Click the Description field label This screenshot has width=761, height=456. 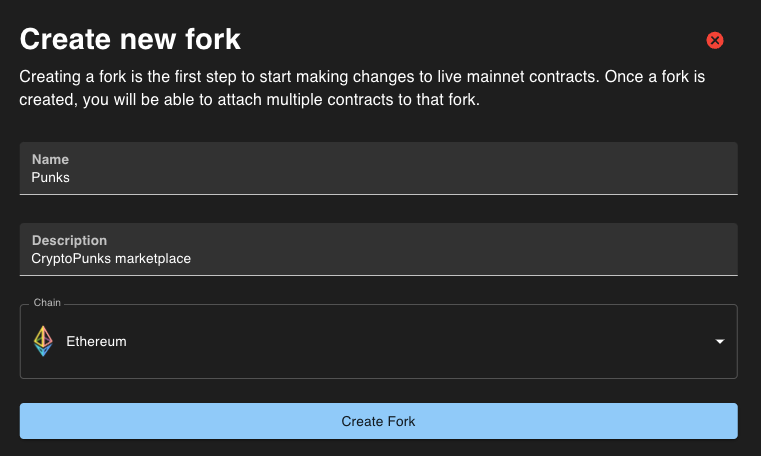69,240
